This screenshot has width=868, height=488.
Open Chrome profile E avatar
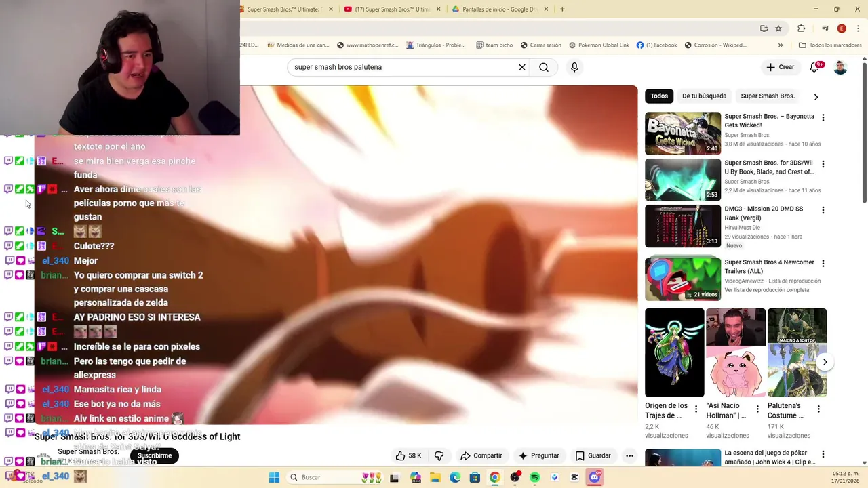[842, 28]
